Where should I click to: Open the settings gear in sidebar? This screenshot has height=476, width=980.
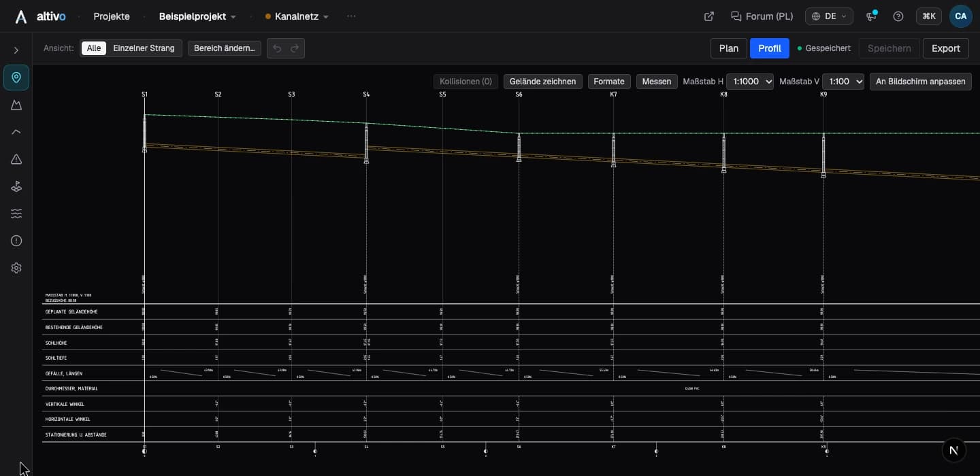[16, 268]
